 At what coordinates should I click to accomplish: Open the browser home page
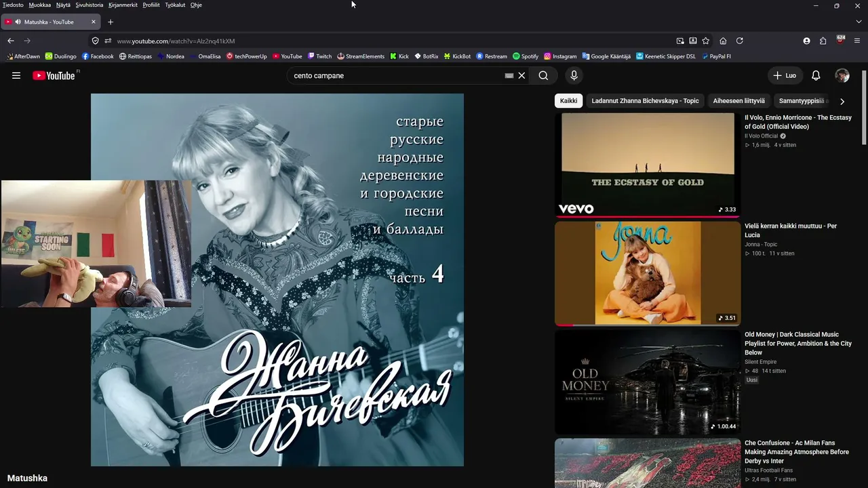click(x=723, y=41)
